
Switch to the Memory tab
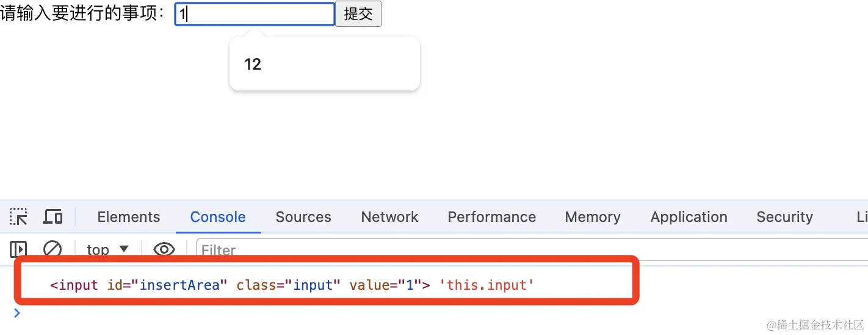[592, 217]
